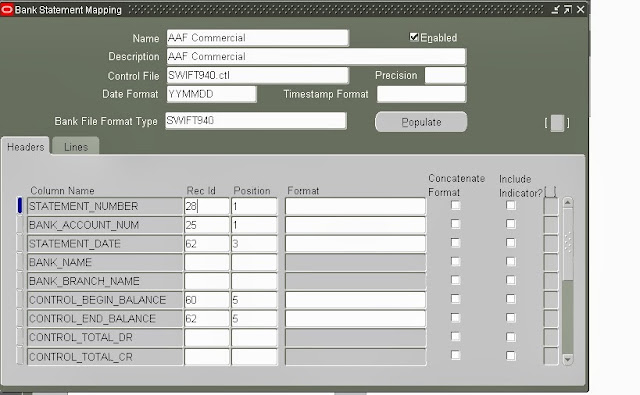Click the Date Format field

211,94
